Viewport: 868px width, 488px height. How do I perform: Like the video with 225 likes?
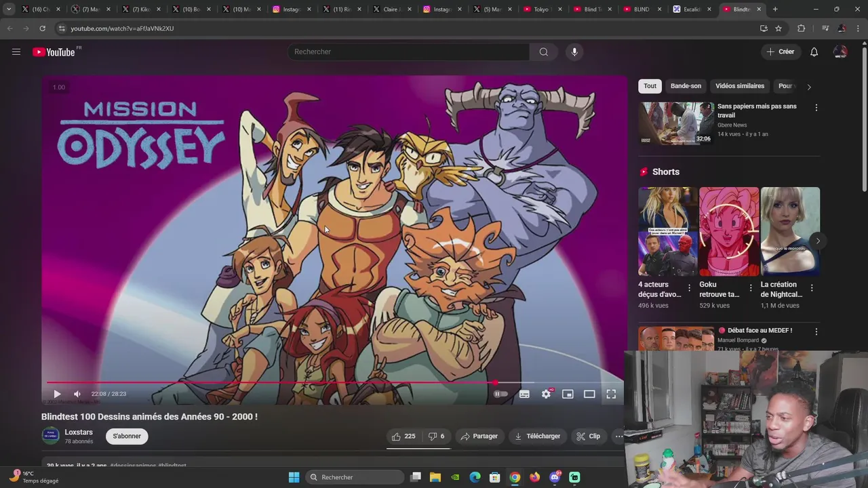[x=403, y=436]
